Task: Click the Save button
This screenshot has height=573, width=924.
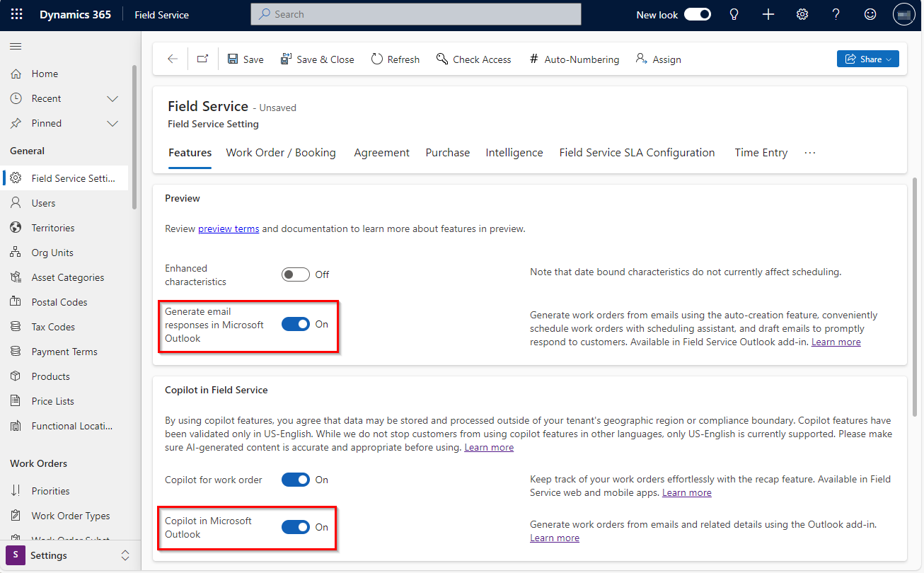Action: tap(246, 59)
